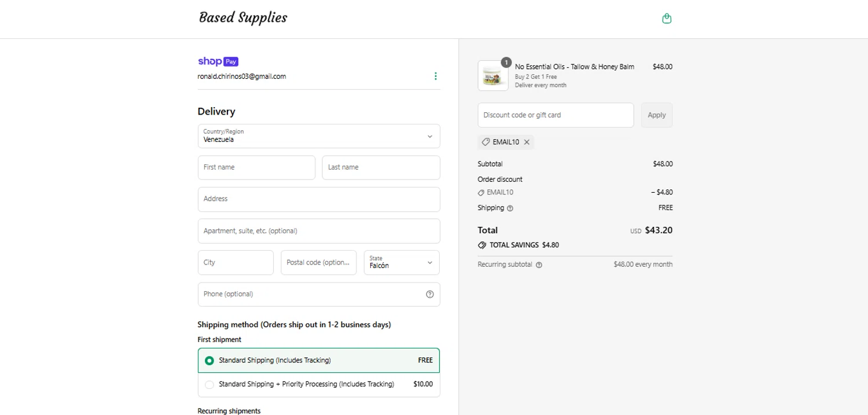Click the Total Savings tag icon
868x415 pixels.
482,245
